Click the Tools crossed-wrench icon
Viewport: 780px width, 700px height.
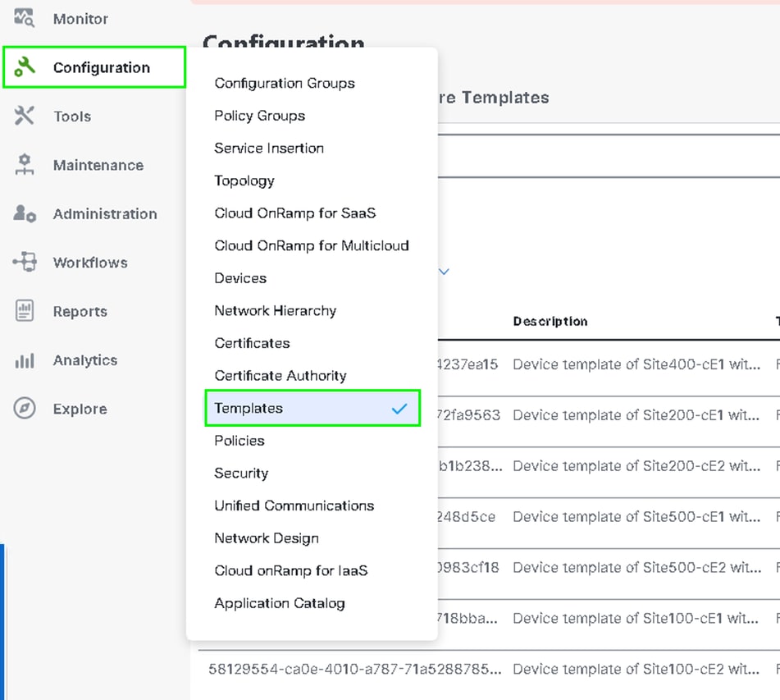coord(24,116)
